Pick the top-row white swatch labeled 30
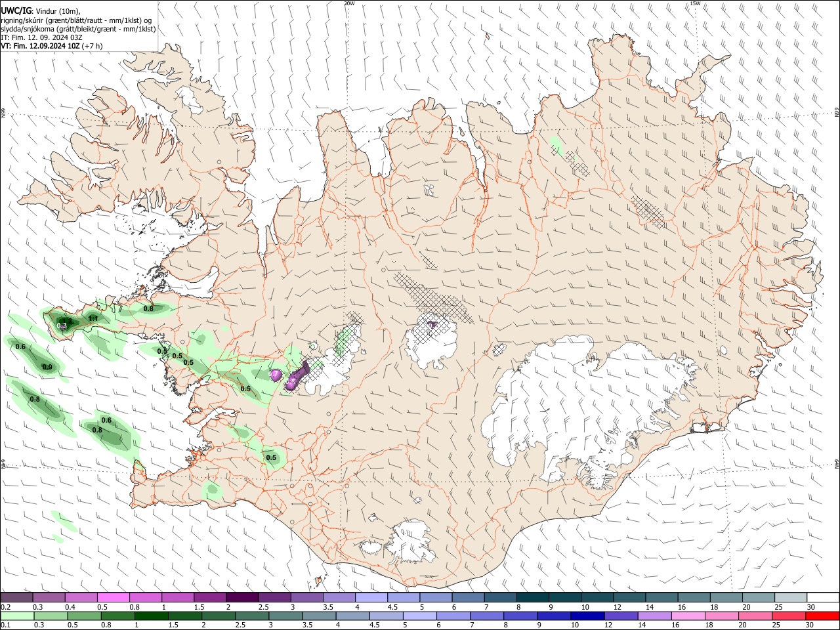The height and width of the screenshot is (630, 840). pos(823,597)
